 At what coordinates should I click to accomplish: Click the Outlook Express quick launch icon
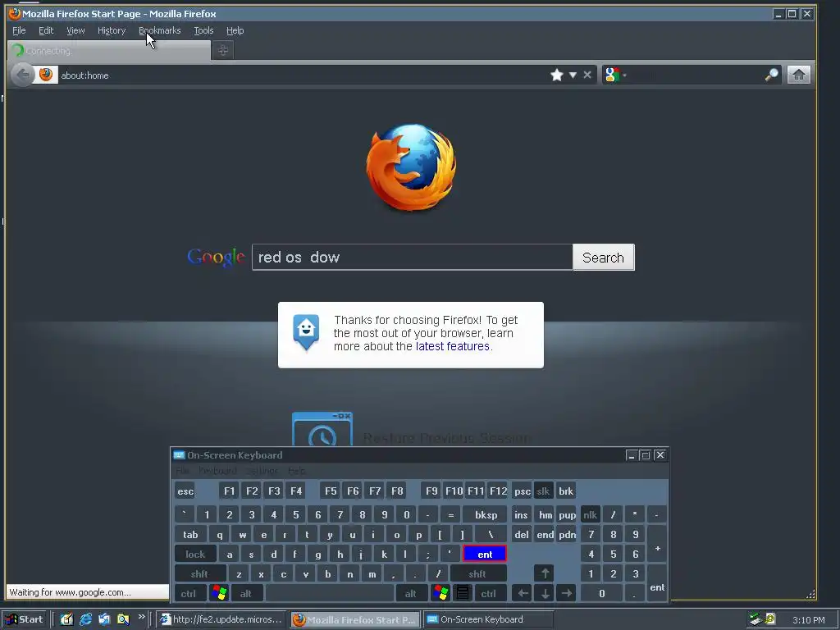coord(104,619)
